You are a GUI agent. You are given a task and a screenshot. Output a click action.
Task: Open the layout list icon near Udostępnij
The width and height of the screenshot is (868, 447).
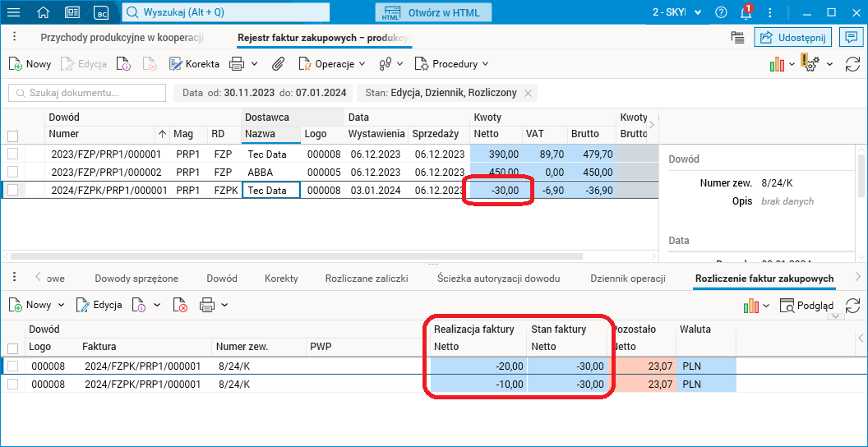(736, 37)
